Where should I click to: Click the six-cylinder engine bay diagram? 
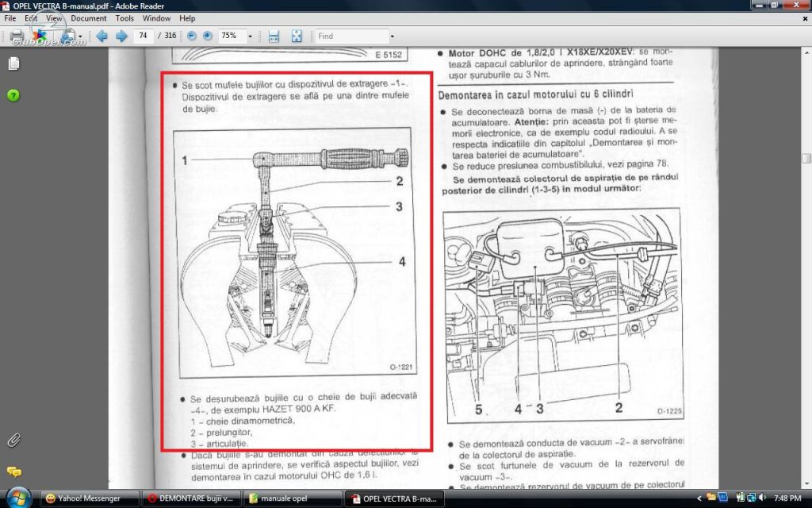pos(564,315)
